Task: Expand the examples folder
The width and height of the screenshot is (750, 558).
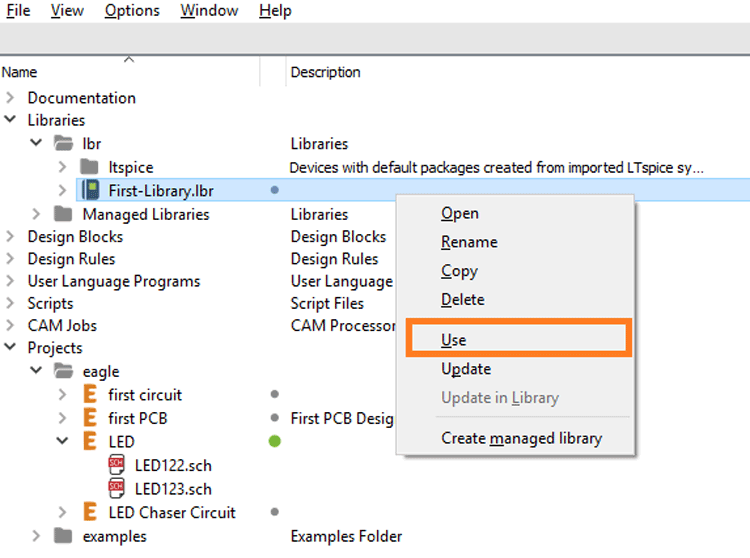Action: coord(36,536)
